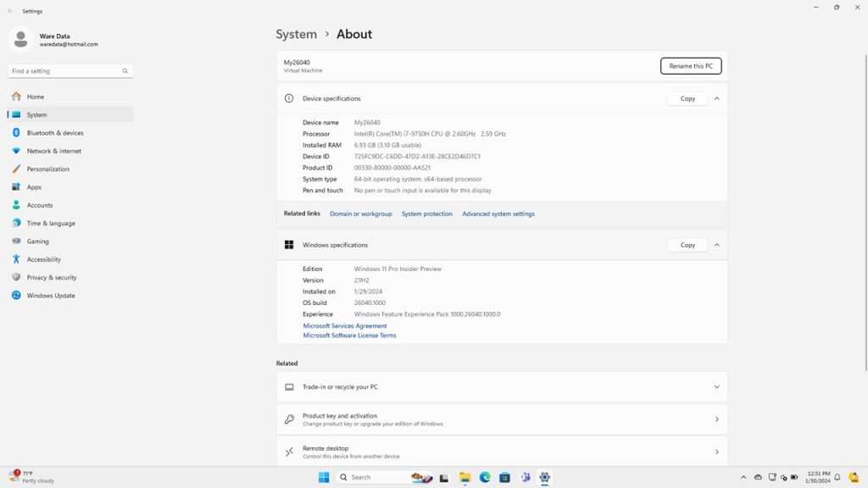Click the Device ID value
The image size is (868, 488).
click(x=417, y=157)
